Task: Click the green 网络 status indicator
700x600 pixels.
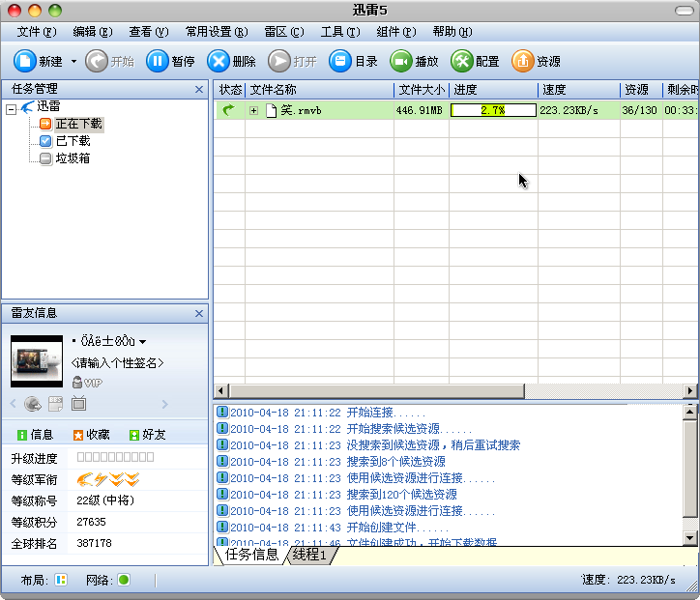Action: [x=124, y=580]
